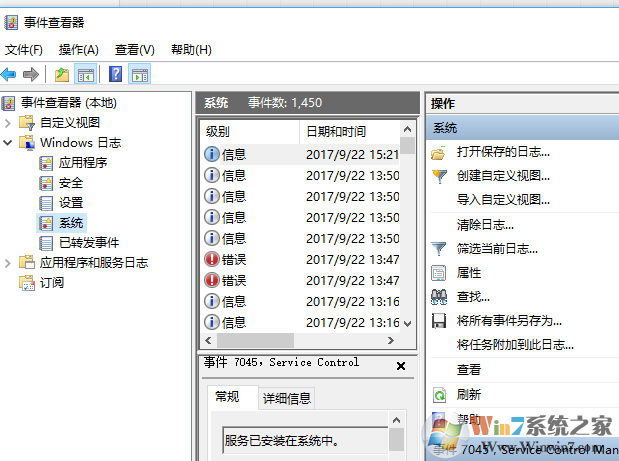Open the 已转发事件 log
Screen dimensions: 619x461
click(x=89, y=243)
